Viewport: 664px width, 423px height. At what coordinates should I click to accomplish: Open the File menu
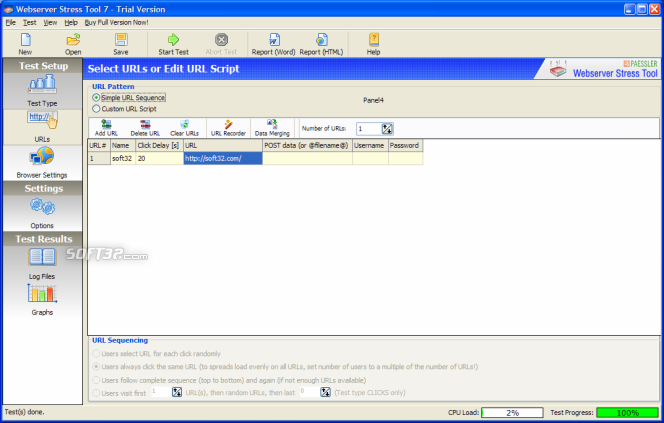[x=11, y=22]
